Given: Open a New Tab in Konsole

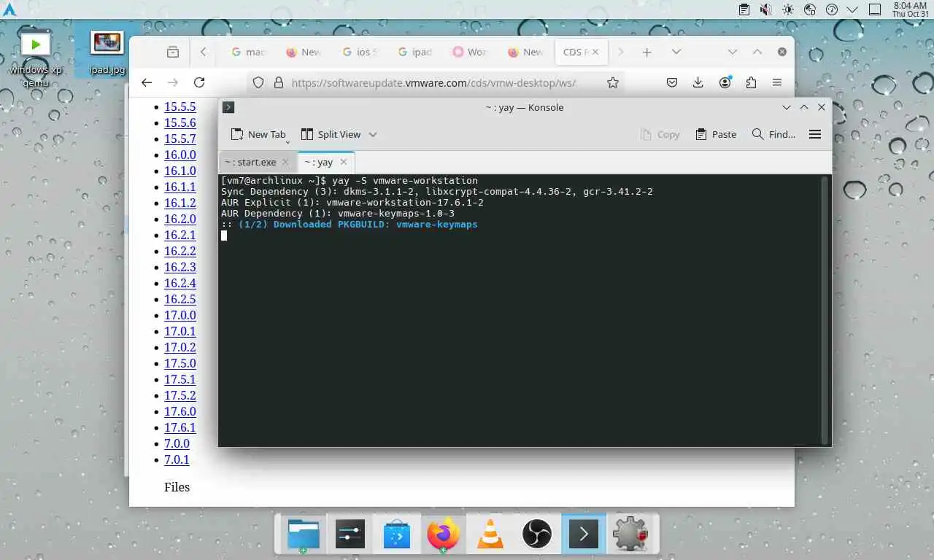Looking at the screenshot, I should click(258, 134).
